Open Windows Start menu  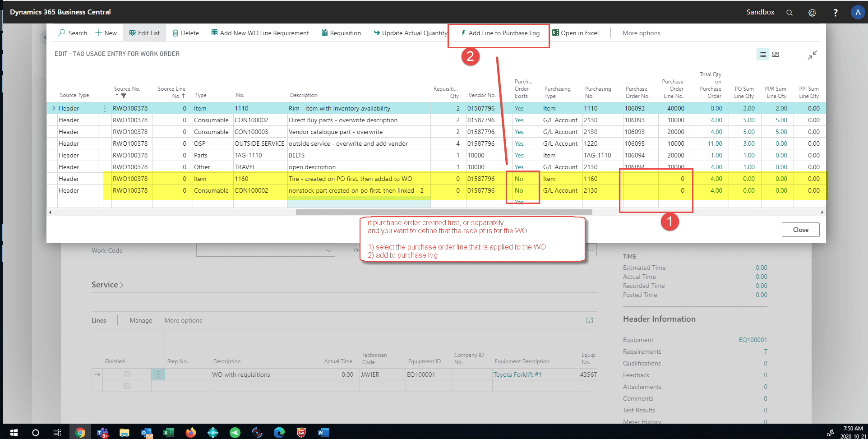coord(14,433)
